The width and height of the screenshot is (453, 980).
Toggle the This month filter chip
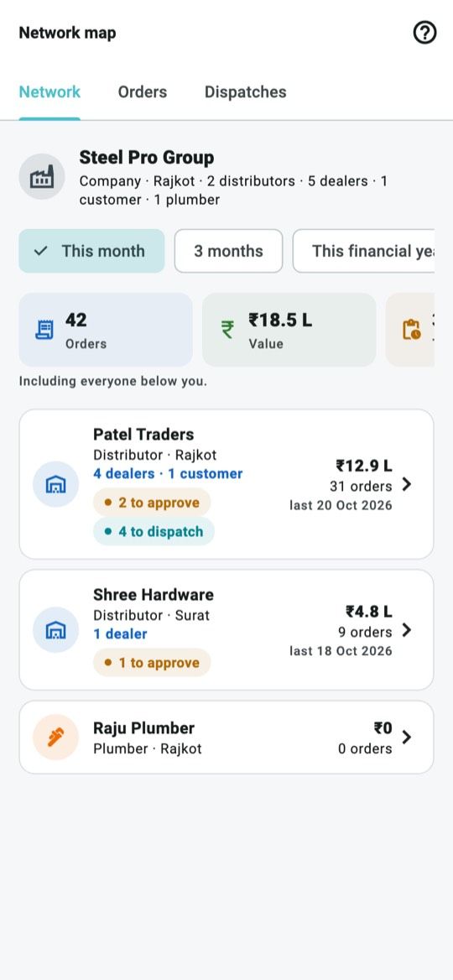(x=91, y=251)
